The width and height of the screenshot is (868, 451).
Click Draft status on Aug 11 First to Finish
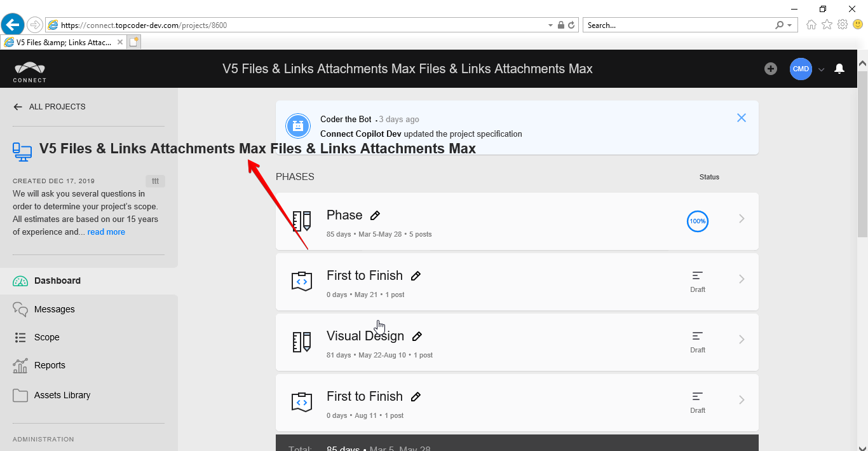pos(698,402)
